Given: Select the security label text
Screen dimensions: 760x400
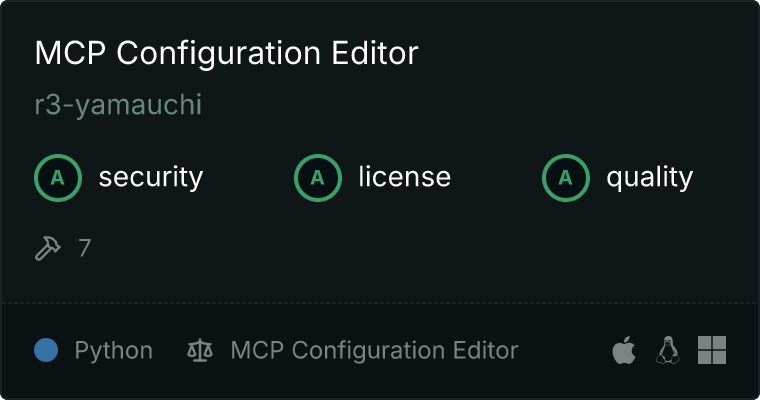Looking at the screenshot, I should click(151, 177).
